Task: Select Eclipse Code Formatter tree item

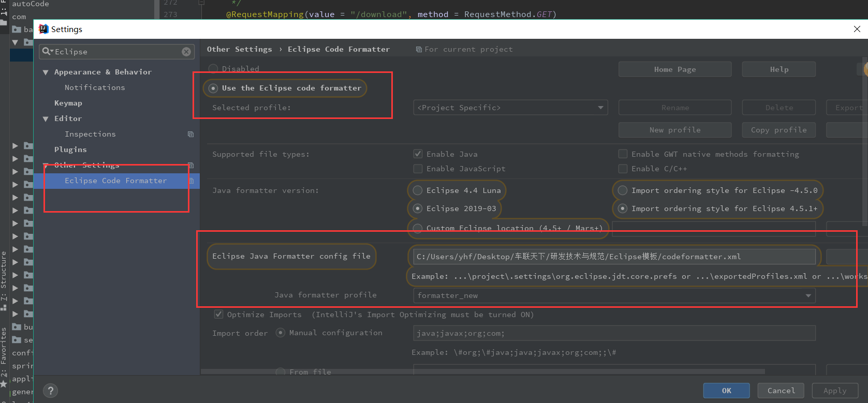Action: 116,181
